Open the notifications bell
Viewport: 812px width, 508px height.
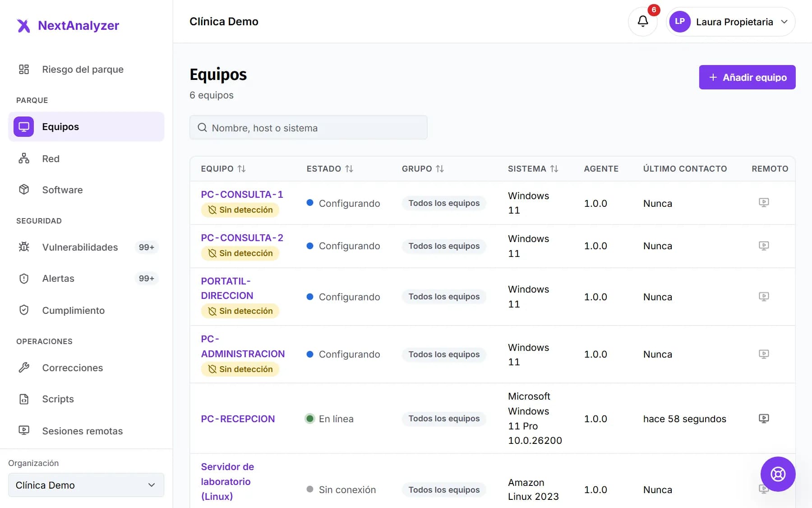click(643, 21)
